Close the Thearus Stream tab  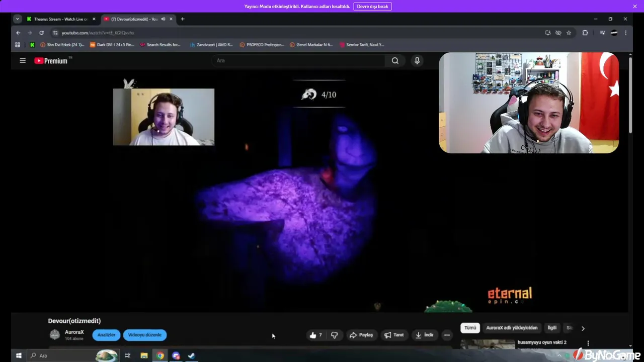coord(94,19)
